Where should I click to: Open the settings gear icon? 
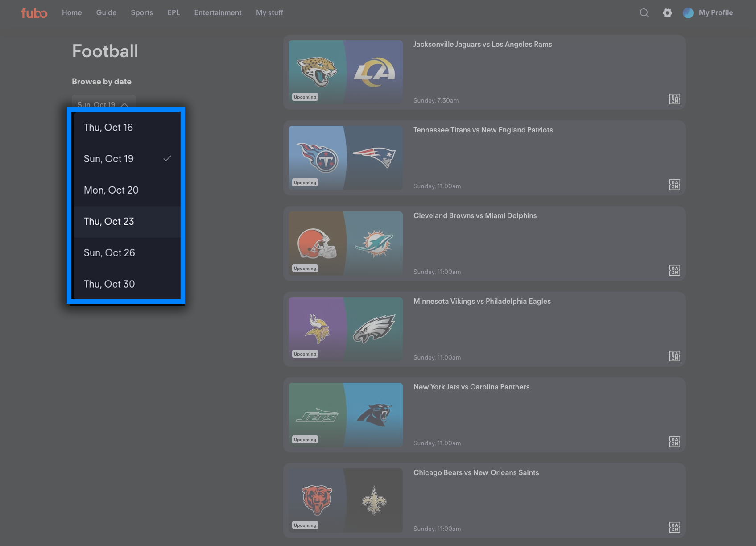pyautogui.click(x=667, y=13)
